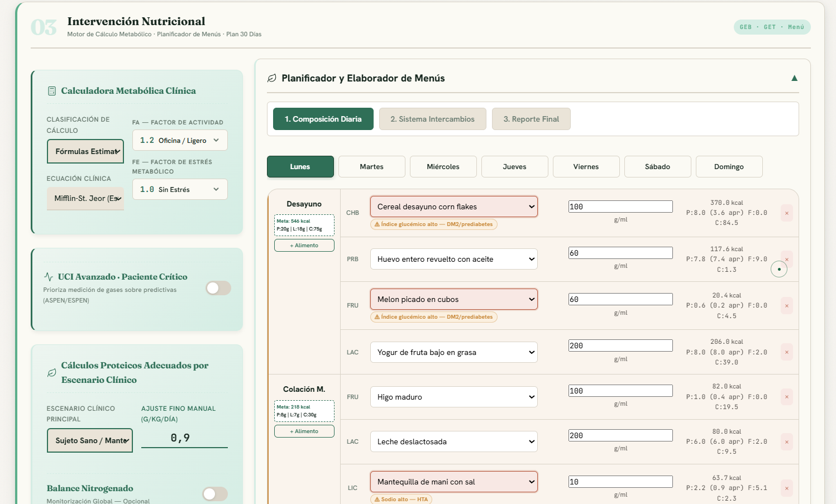Viewport: 836px width, 504px height.
Task: Click the Ajuste Fino Manual 0,9 field
Action: tap(184, 438)
